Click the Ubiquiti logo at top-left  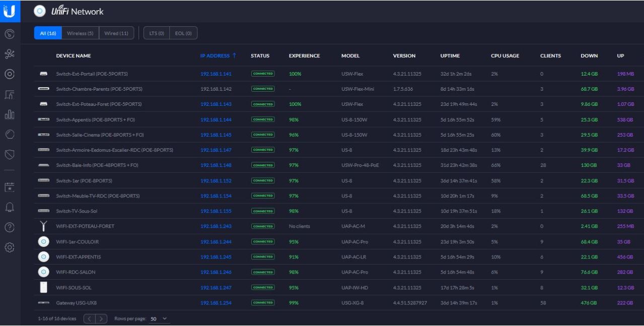point(10,11)
